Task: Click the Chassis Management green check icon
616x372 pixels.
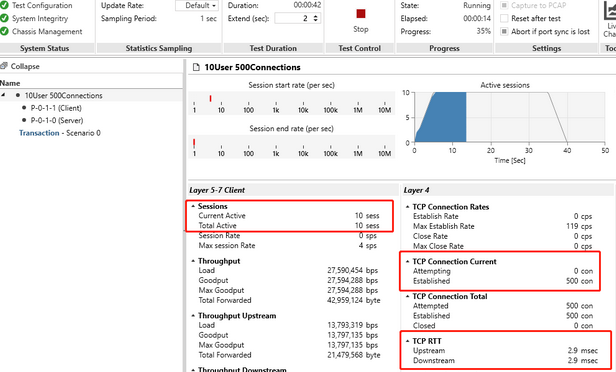Action: [4, 31]
